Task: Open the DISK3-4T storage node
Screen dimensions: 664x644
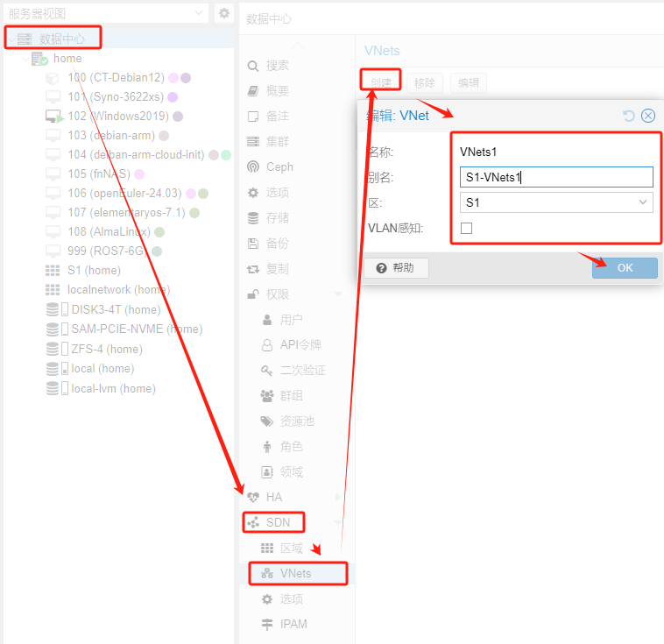Action: 116,309
